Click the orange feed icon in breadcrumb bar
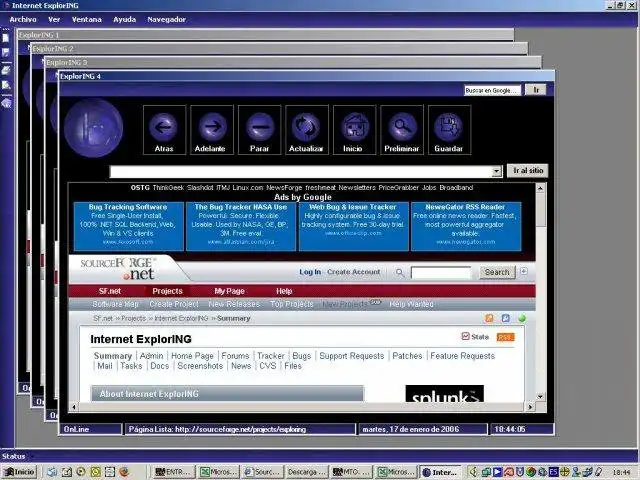The image size is (640, 480). [x=489, y=318]
